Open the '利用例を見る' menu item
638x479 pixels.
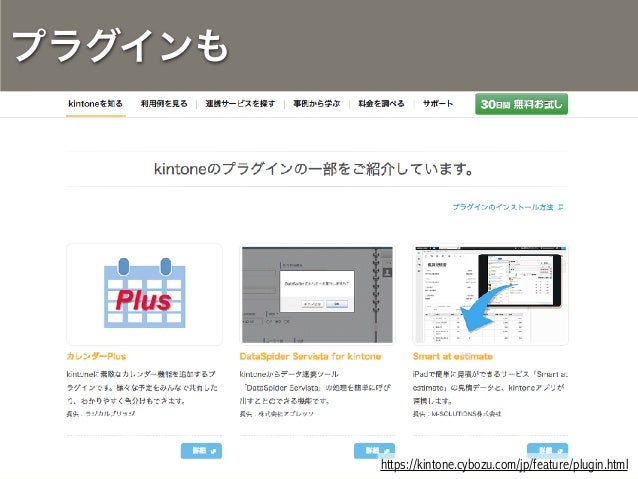164,104
